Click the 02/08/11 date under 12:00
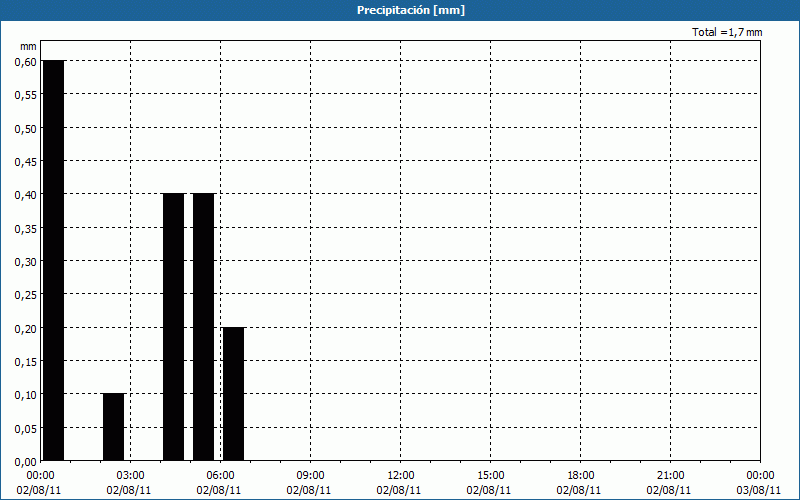 pyautogui.click(x=398, y=490)
